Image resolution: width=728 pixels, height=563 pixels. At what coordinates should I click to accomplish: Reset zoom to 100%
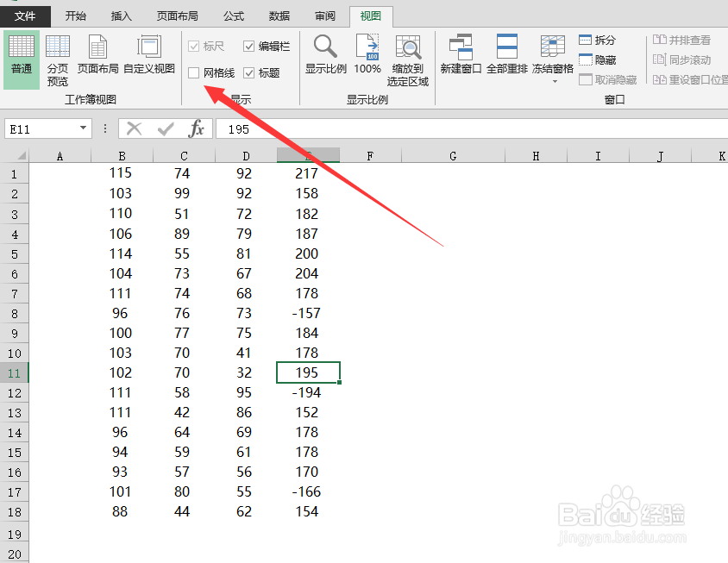click(x=367, y=55)
